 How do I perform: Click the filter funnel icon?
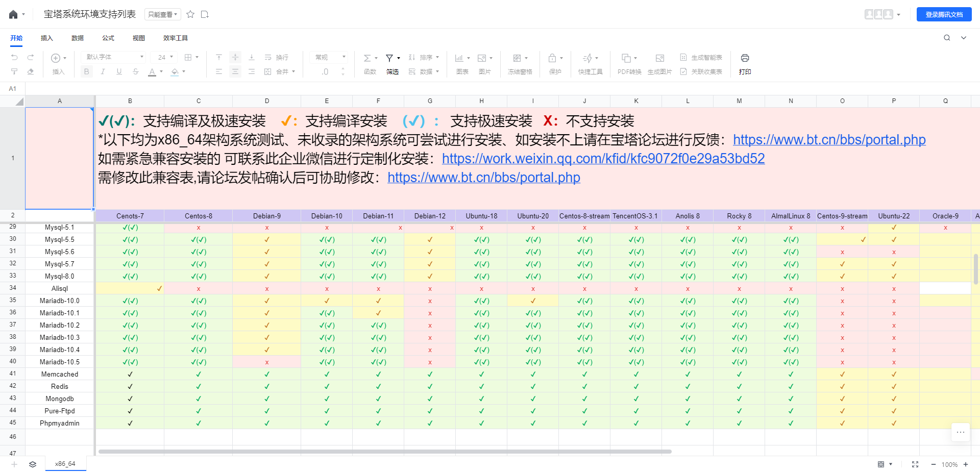(x=389, y=58)
